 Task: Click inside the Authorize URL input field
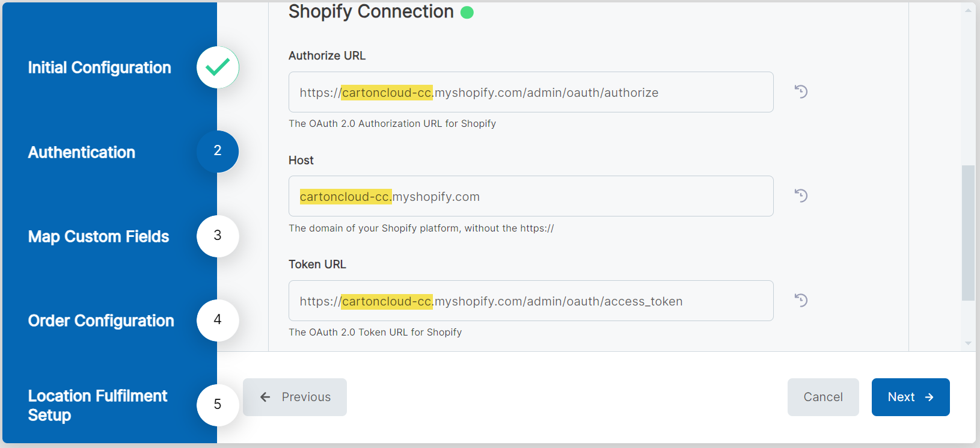coord(530,92)
